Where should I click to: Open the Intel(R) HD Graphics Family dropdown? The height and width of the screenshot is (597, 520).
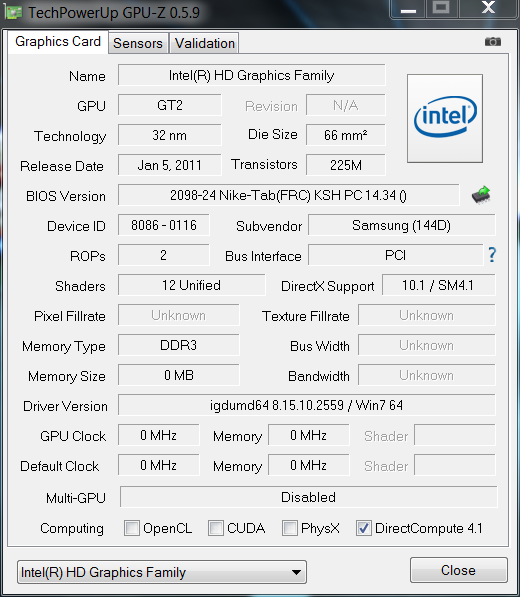(162, 572)
